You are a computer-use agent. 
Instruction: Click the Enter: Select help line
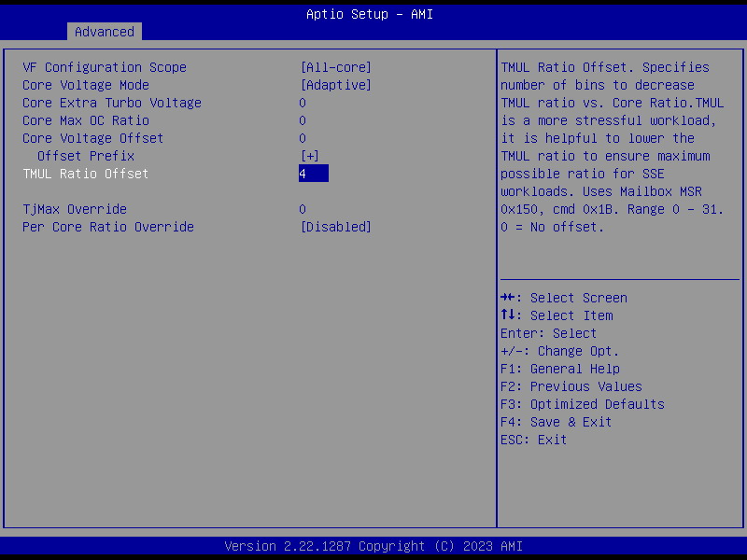click(548, 333)
